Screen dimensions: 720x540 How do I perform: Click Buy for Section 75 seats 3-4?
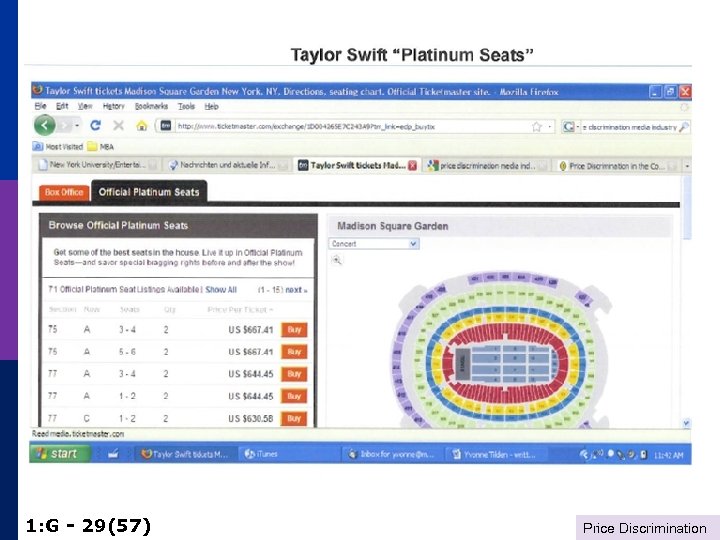[294, 329]
